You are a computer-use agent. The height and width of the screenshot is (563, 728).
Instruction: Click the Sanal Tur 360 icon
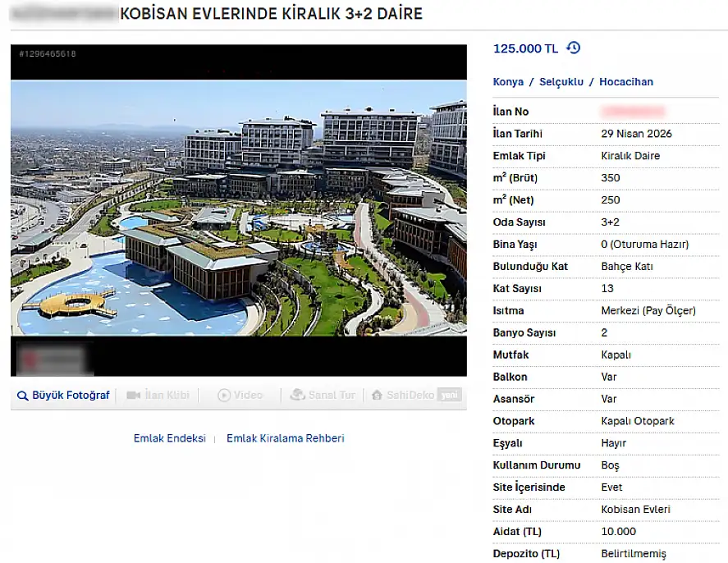(297, 395)
